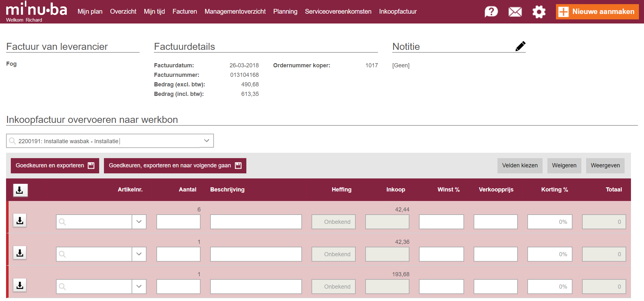This screenshot has width=644, height=301.
Task: Click Totaal field in 193,68 row
Action: click(x=604, y=286)
